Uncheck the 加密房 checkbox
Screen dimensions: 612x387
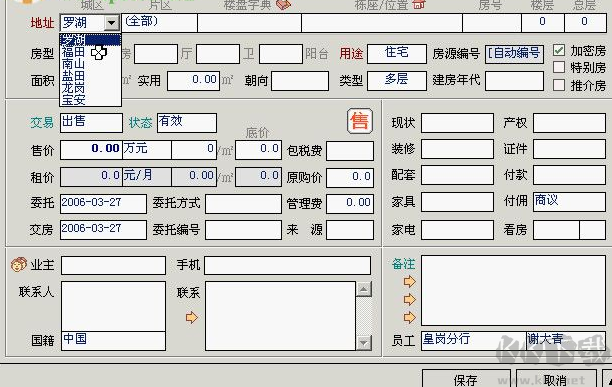coord(559,50)
